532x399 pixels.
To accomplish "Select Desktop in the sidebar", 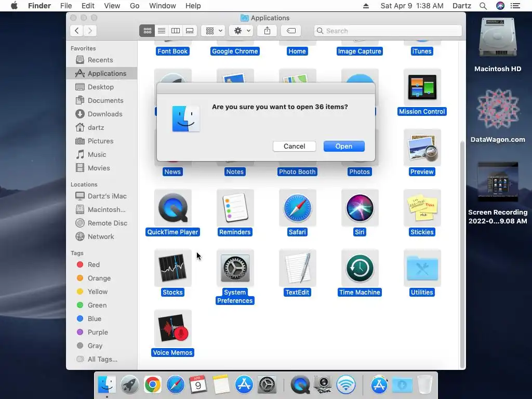I will point(101,87).
